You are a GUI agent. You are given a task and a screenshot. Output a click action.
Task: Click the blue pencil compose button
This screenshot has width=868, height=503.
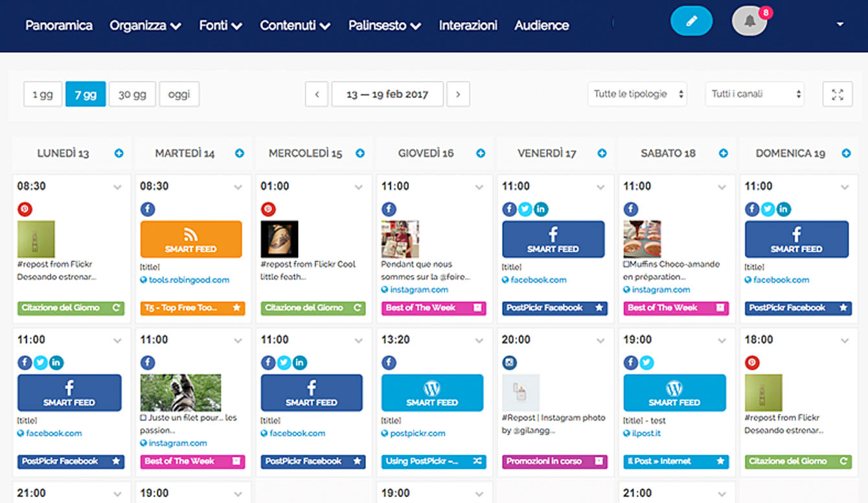point(691,21)
